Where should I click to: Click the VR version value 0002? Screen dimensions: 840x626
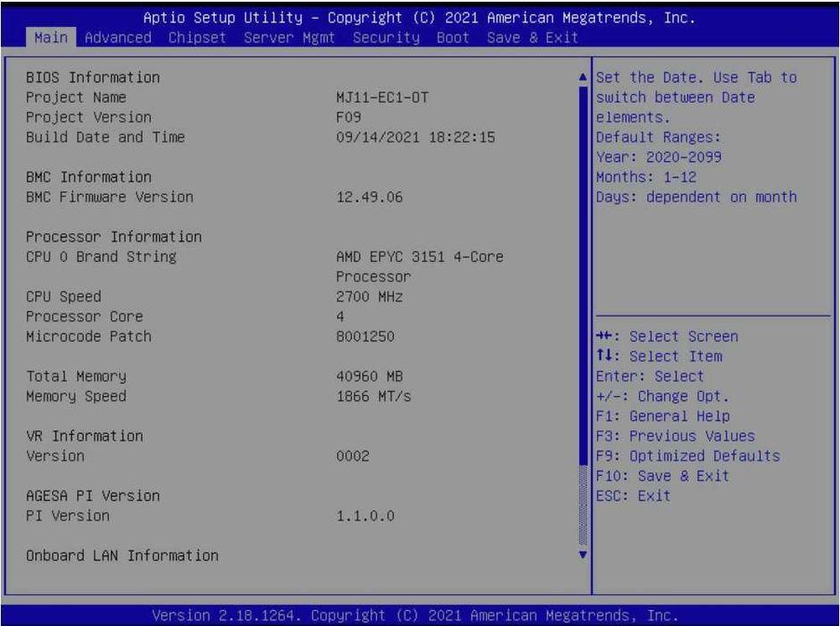352,455
